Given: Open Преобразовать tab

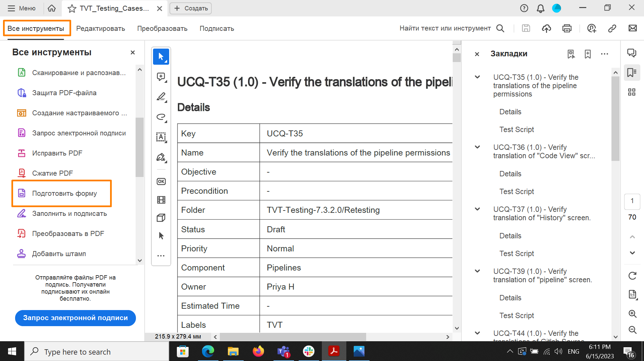Looking at the screenshot, I should coord(162,28).
